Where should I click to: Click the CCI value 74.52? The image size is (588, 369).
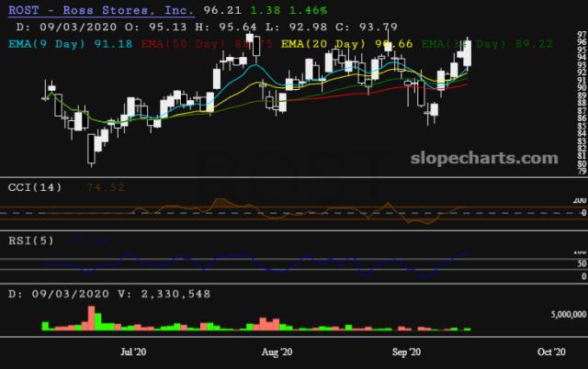(x=106, y=187)
